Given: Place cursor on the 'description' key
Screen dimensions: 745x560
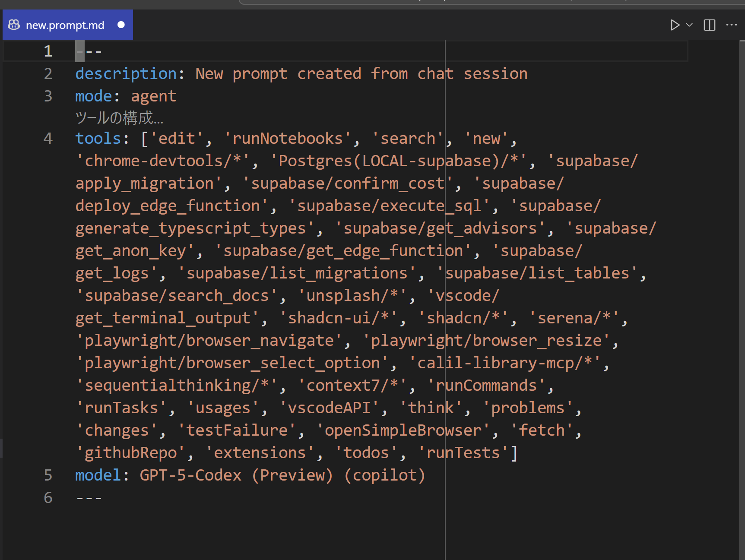Looking at the screenshot, I should [x=126, y=74].
